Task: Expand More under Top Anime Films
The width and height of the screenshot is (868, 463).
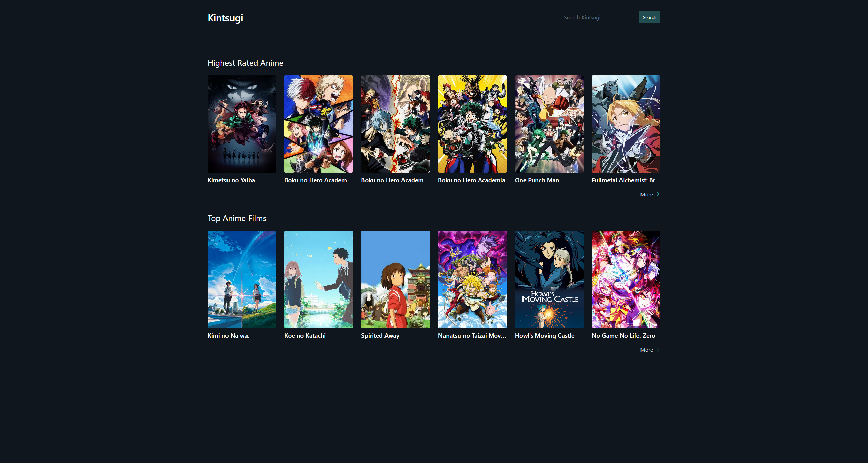Action: pyautogui.click(x=646, y=350)
